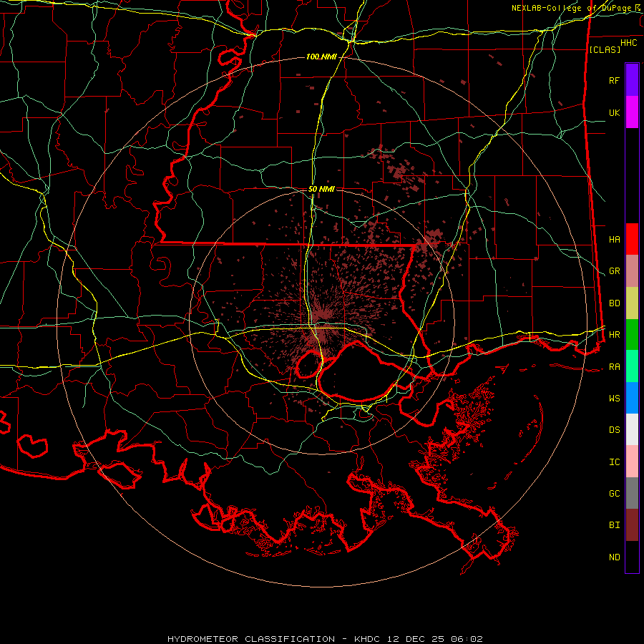This screenshot has height=644, width=644.
Task: Click the WS legend label
Action: [x=614, y=399]
